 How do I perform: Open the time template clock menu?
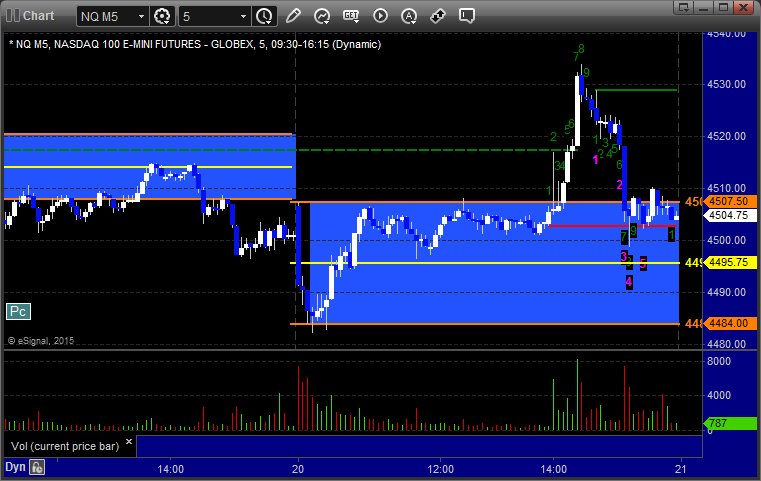point(265,16)
